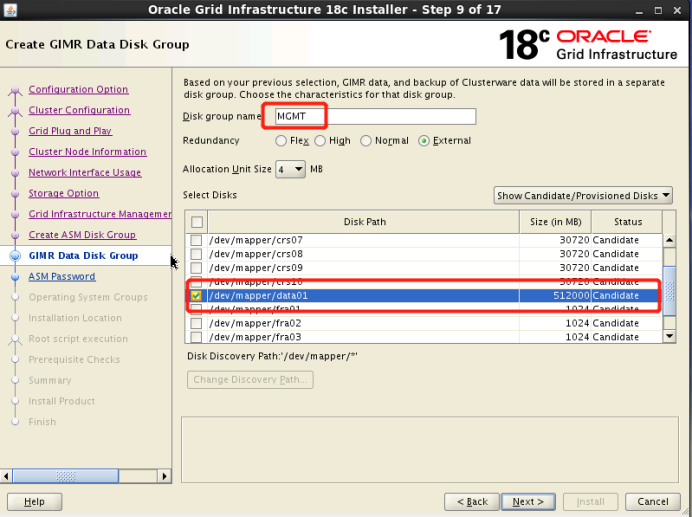
Task: Click the right arrow of sidebar horizontal scrollbar
Action: [166, 475]
